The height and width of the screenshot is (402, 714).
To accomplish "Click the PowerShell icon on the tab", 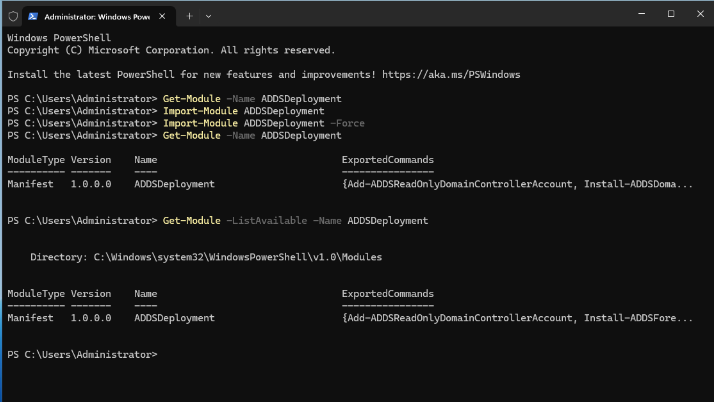I will 34,16.
